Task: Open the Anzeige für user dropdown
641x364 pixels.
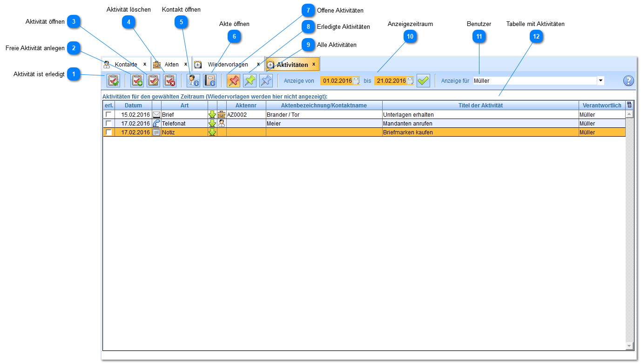Action: tap(601, 81)
